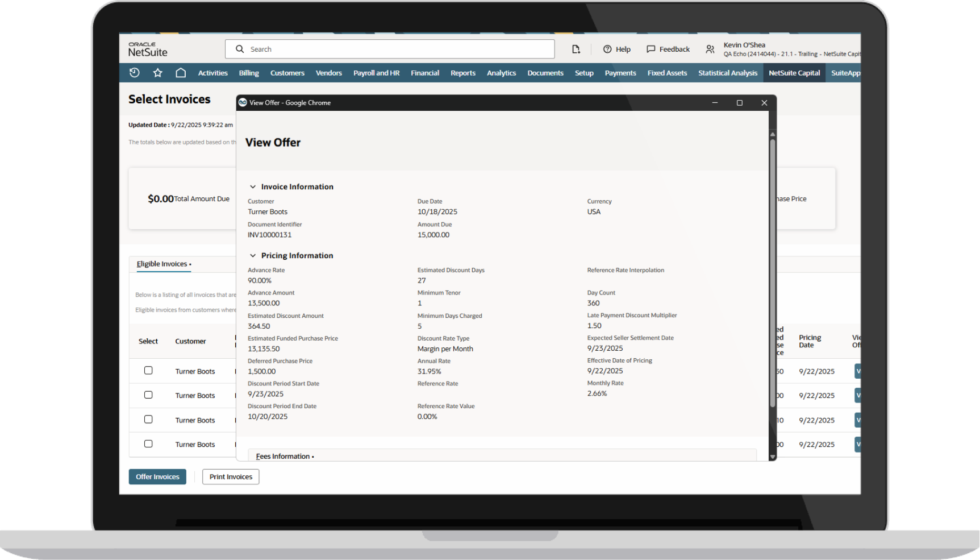The width and height of the screenshot is (980, 560).
Task: Tick the first Turner Boots checkbox
Action: point(148,371)
